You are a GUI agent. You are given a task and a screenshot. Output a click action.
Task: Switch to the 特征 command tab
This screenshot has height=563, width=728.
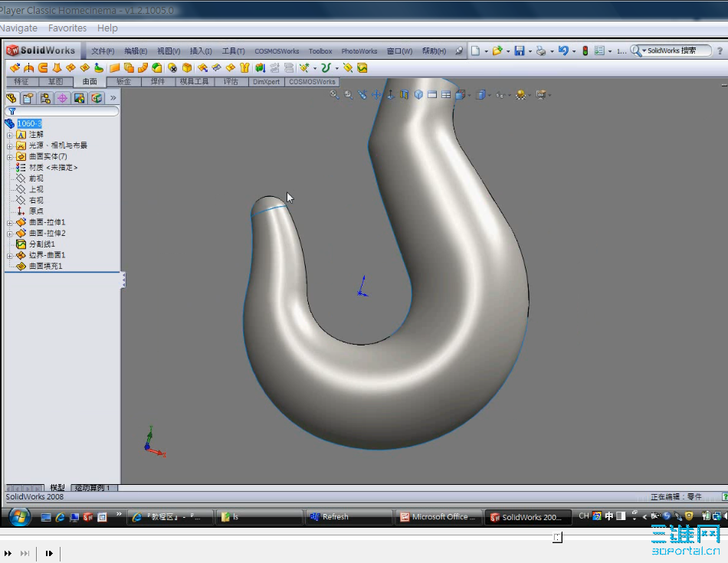[21, 82]
